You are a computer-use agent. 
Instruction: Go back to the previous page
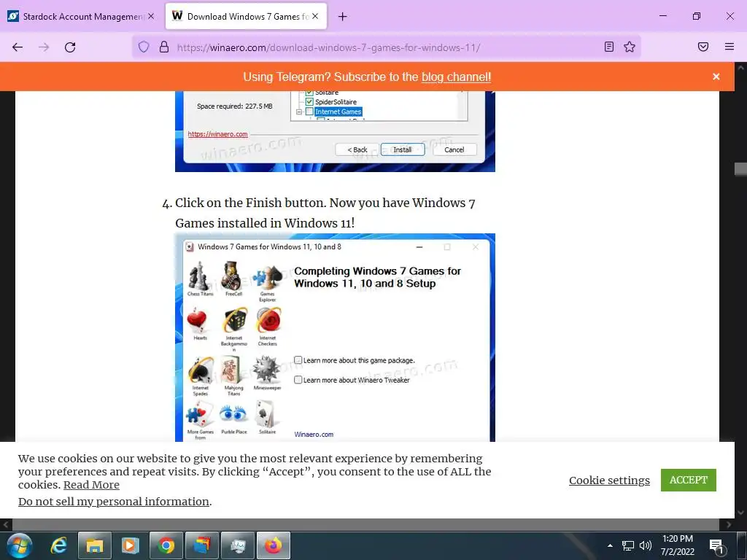tap(18, 47)
